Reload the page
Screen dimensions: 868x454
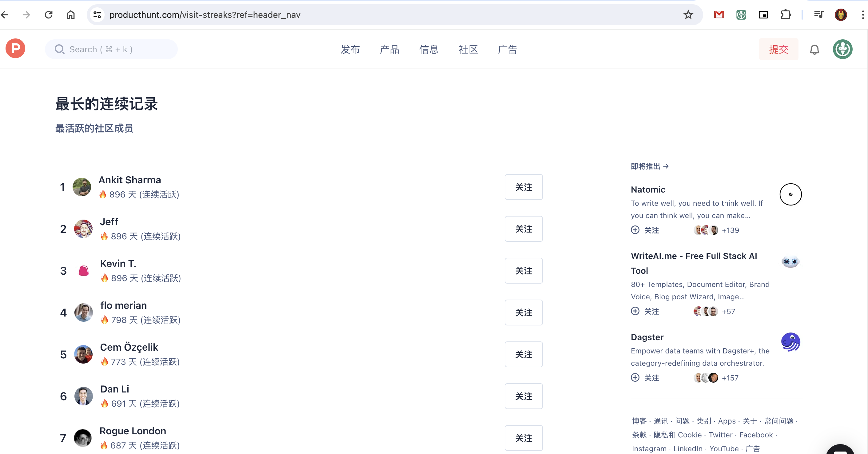[x=49, y=14]
